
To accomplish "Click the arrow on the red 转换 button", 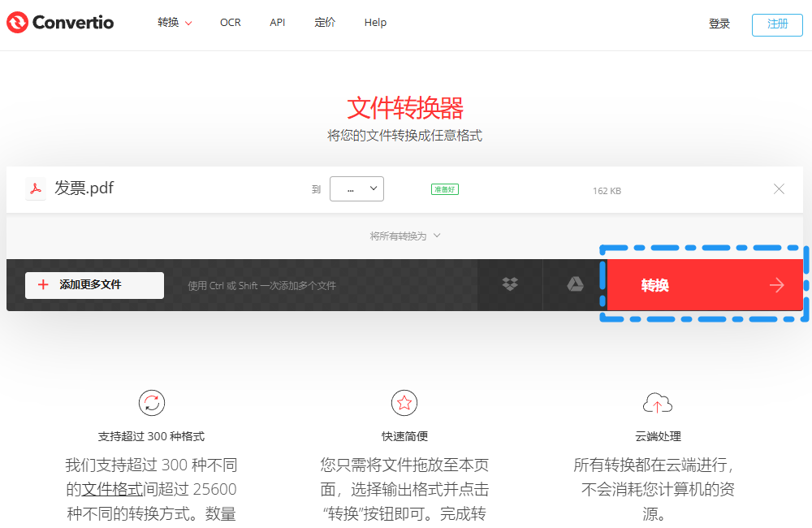I will pyautogui.click(x=777, y=285).
